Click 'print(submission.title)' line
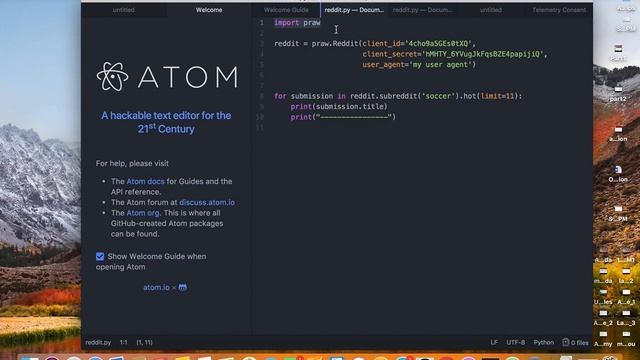The image size is (640, 360). pyautogui.click(x=339, y=107)
